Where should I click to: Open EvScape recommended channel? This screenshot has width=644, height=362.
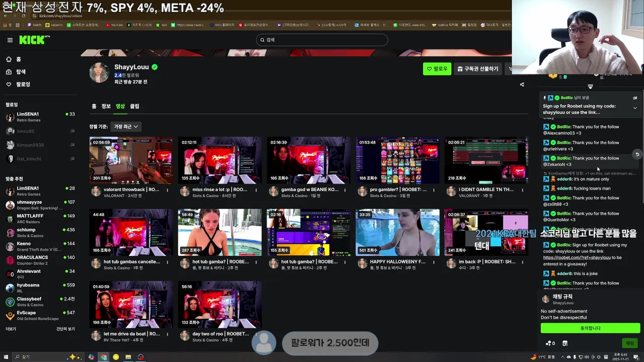40,315
